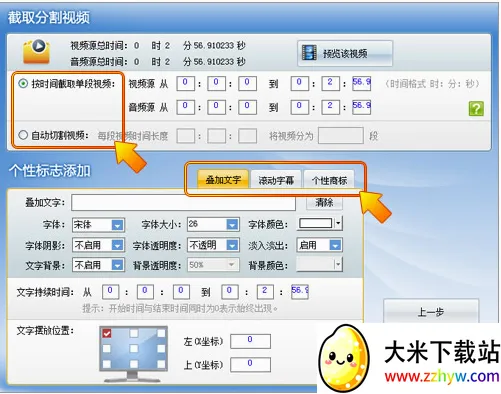Click video source end minute field
This screenshot has height=394, width=501.
(x=330, y=83)
